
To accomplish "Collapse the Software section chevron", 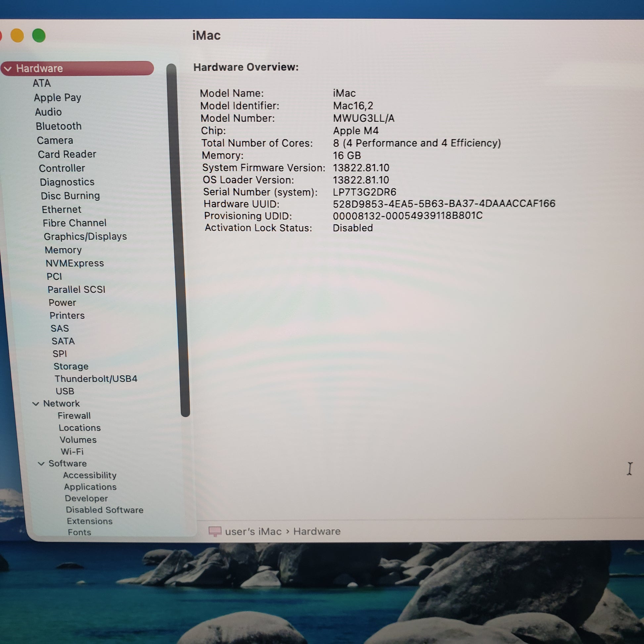I will point(41,464).
